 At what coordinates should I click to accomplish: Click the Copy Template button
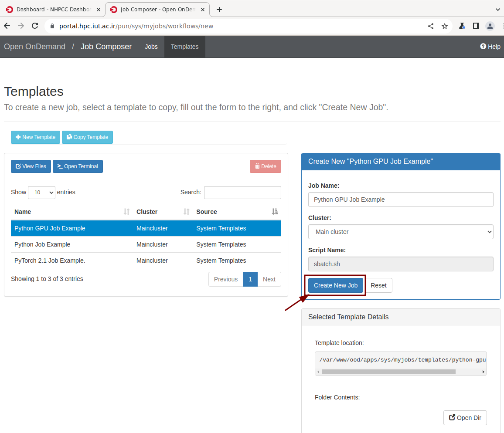coord(87,137)
